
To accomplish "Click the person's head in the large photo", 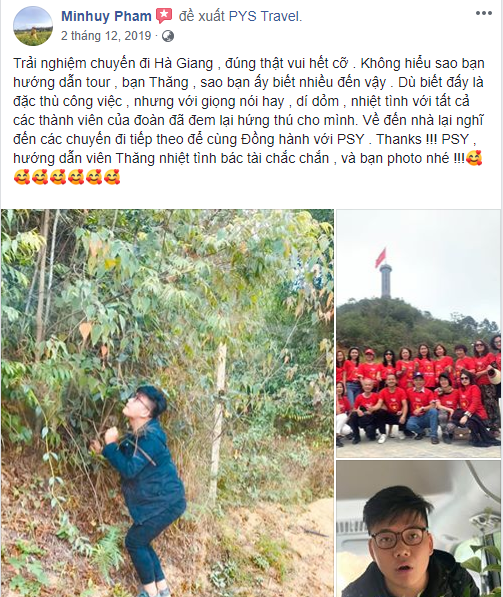I will [x=146, y=403].
